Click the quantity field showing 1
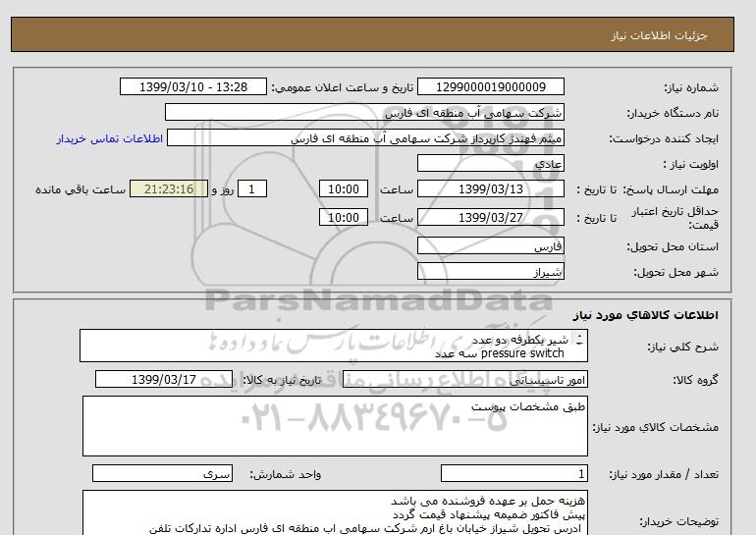756x535 pixels. click(513, 473)
